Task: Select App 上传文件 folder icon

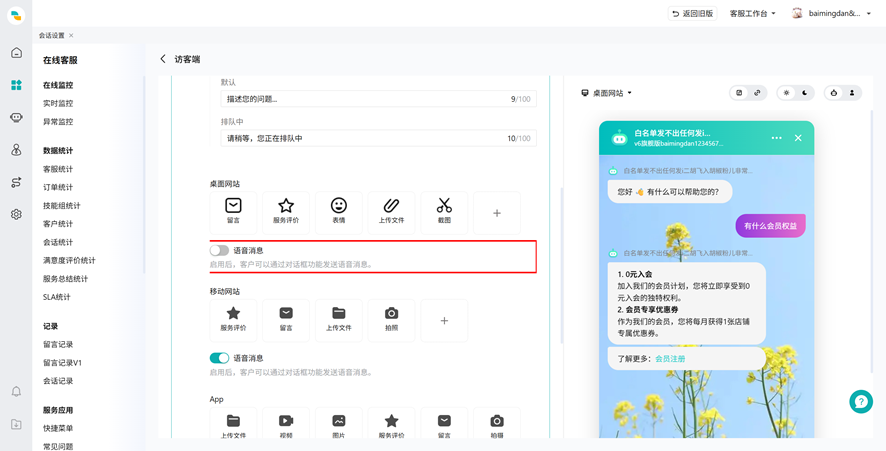Action: tap(233, 423)
